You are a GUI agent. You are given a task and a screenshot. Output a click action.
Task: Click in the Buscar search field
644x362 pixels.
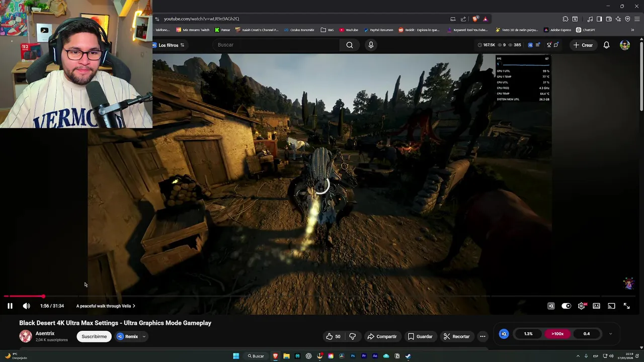pos(277,45)
